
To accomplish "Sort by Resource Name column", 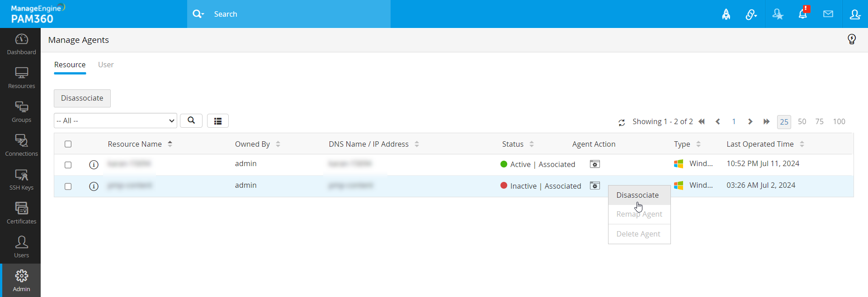I will 170,144.
